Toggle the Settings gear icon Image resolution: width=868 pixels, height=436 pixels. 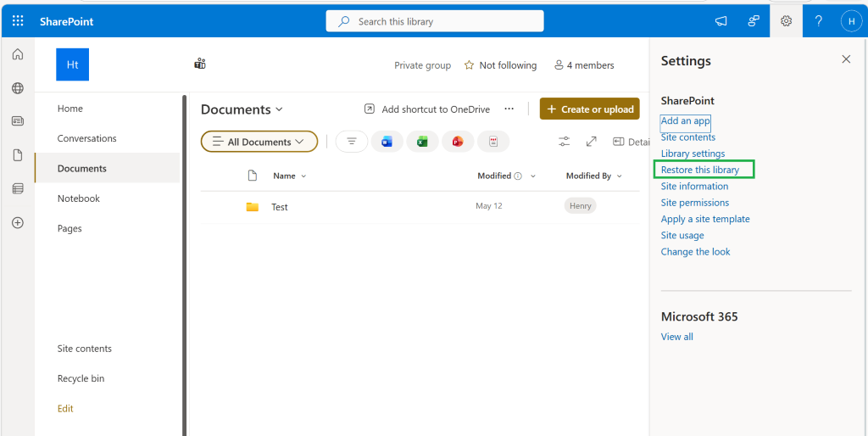pos(786,21)
